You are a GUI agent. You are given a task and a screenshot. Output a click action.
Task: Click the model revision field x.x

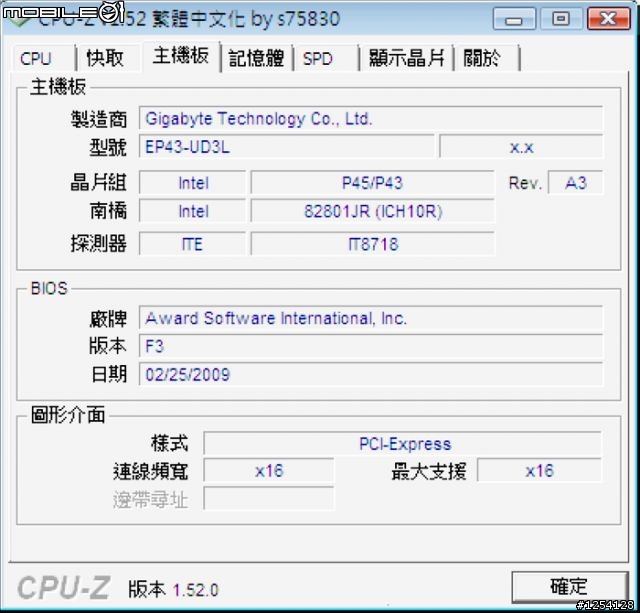coord(521,147)
